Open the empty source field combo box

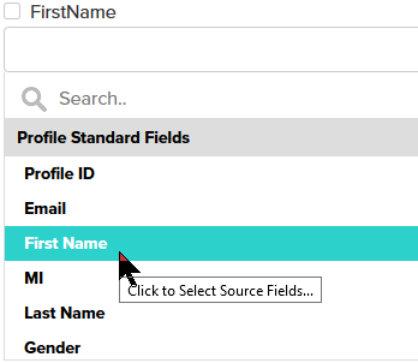tap(211, 50)
